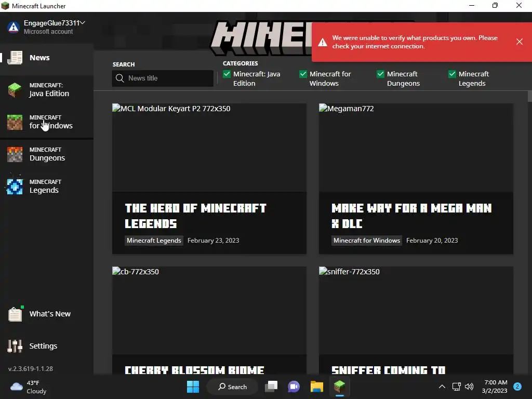
Task: Click the News newspaper icon
Action: pos(15,58)
